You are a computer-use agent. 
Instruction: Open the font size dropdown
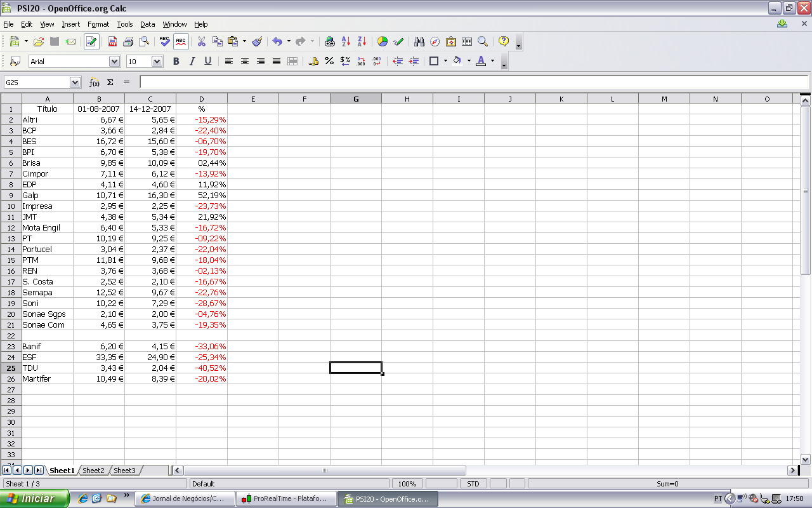pos(157,62)
